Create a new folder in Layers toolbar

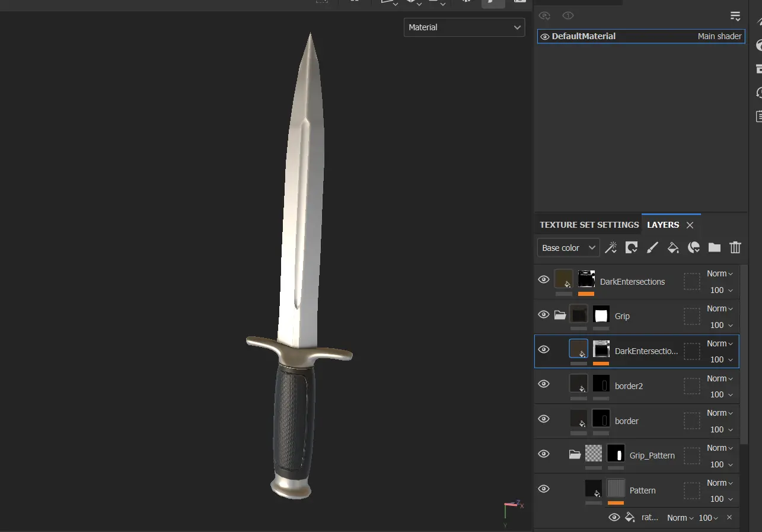[x=715, y=248]
